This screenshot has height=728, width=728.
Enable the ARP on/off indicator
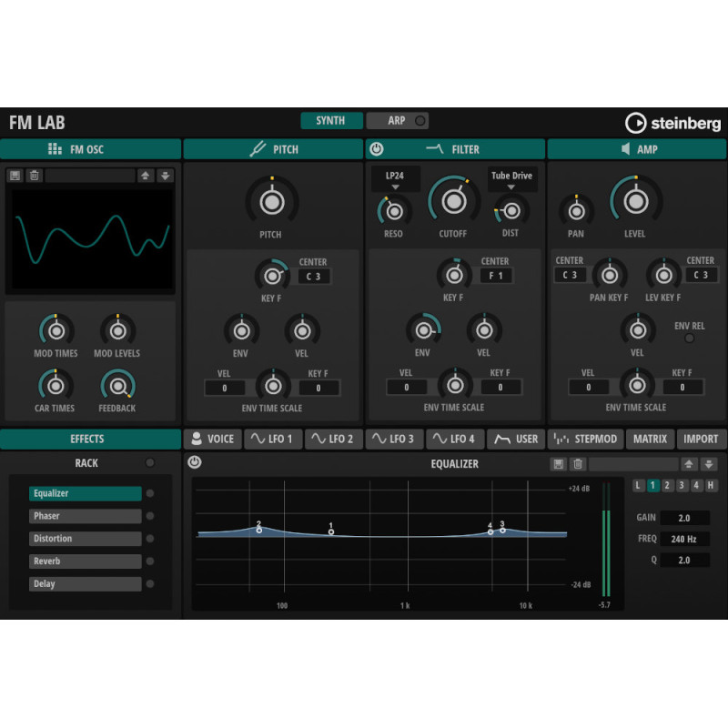(420, 121)
